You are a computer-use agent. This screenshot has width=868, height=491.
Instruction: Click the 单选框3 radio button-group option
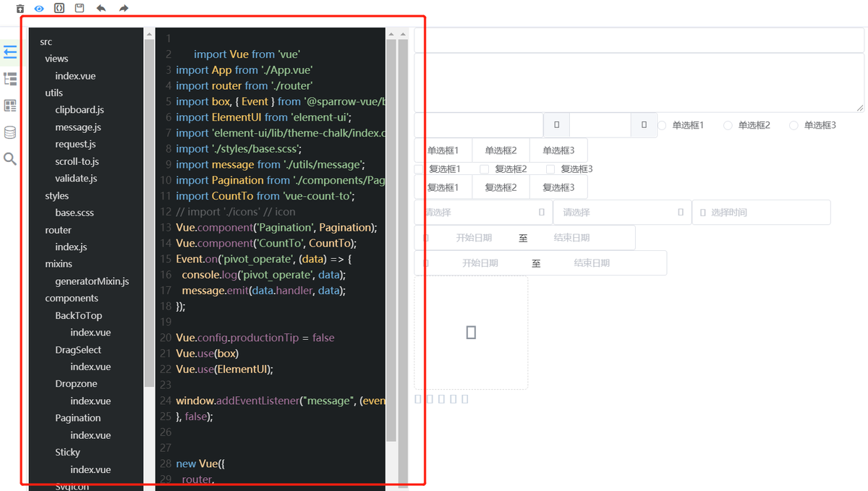pyautogui.click(x=558, y=150)
